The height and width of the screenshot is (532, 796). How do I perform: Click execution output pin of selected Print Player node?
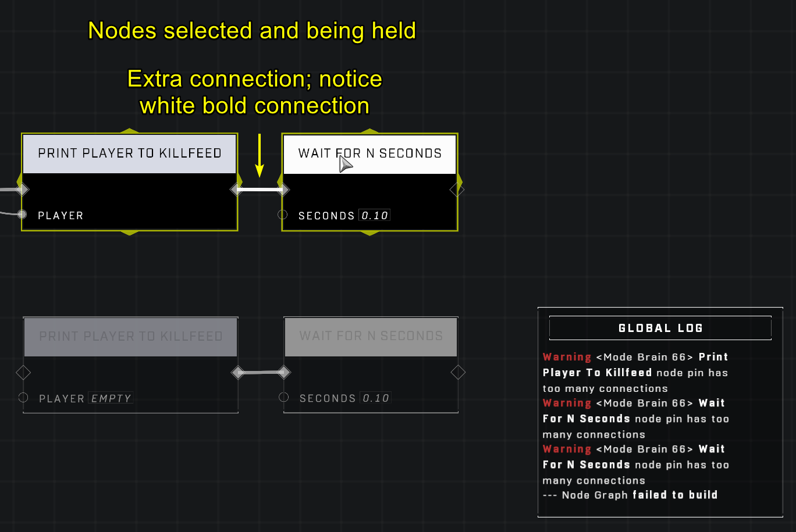pyautogui.click(x=236, y=189)
